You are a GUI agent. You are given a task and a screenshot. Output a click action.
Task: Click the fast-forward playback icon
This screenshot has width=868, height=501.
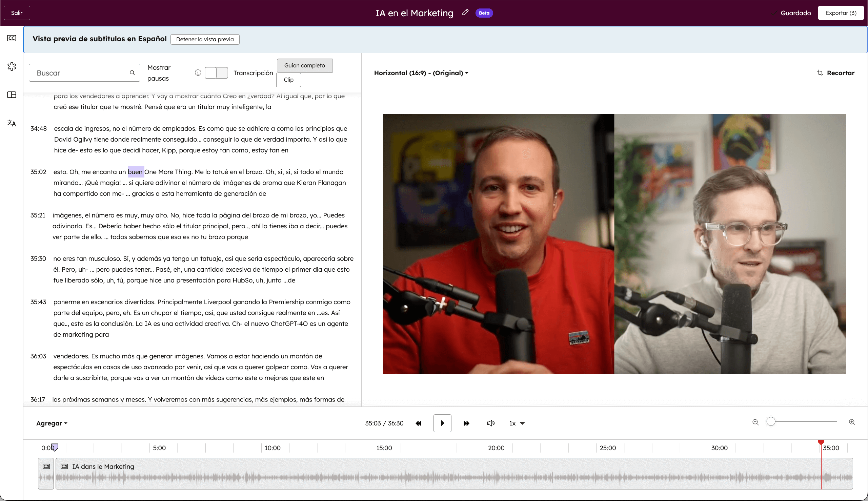click(466, 423)
